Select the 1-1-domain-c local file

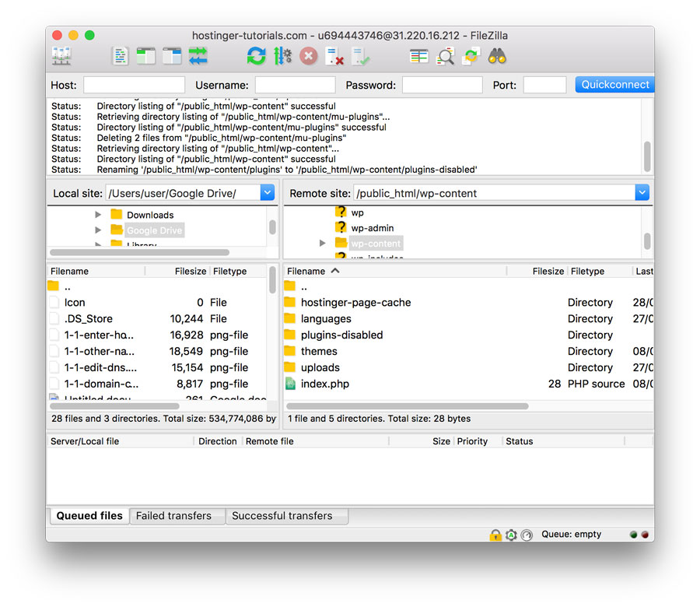(157, 384)
